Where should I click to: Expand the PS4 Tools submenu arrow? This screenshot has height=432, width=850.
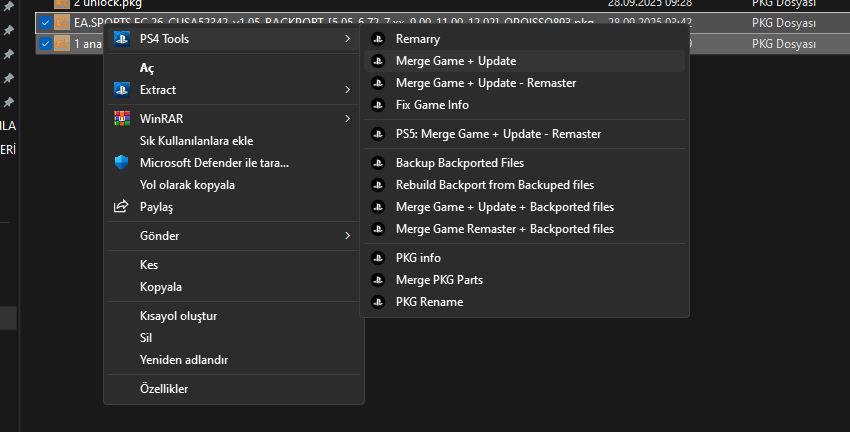(347, 39)
